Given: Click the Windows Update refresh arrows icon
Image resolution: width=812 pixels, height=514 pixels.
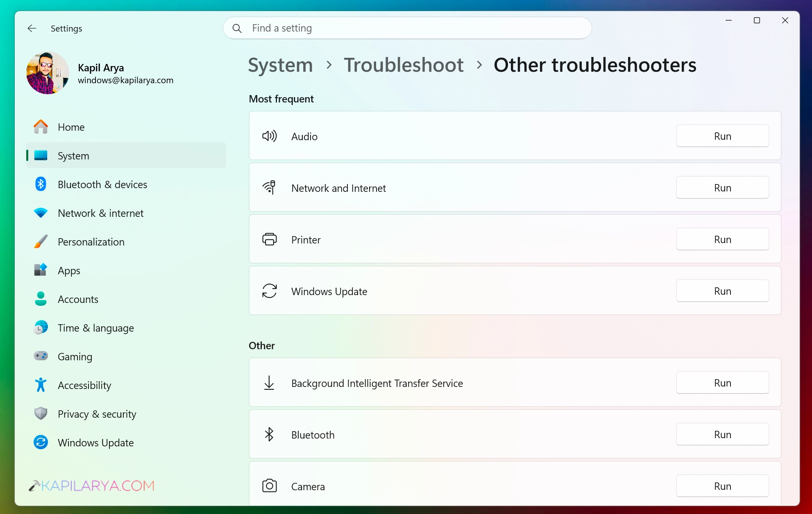Looking at the screenshot, I should [269, 291].
